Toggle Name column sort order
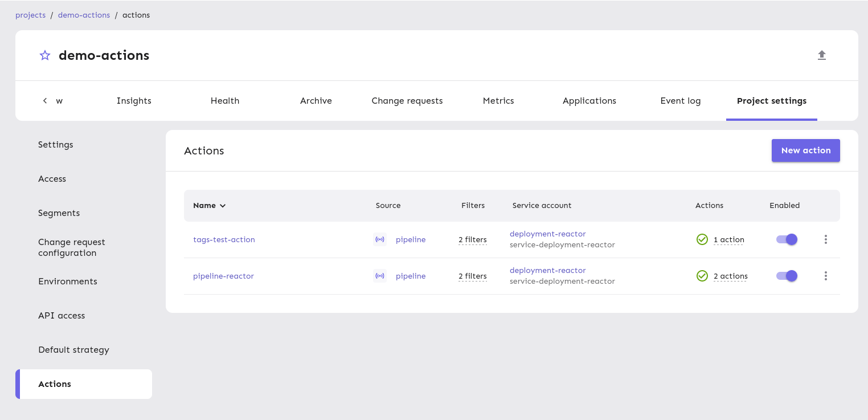 (209, 205)
